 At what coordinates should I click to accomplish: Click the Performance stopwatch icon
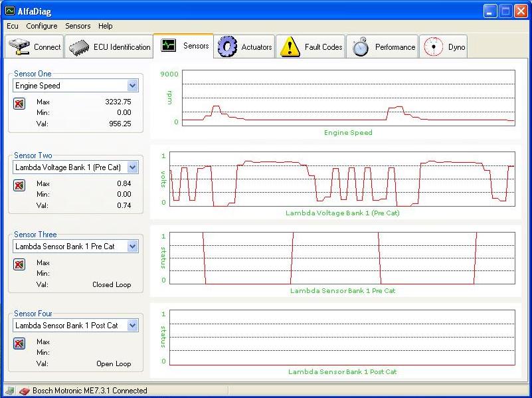point(361,47)
